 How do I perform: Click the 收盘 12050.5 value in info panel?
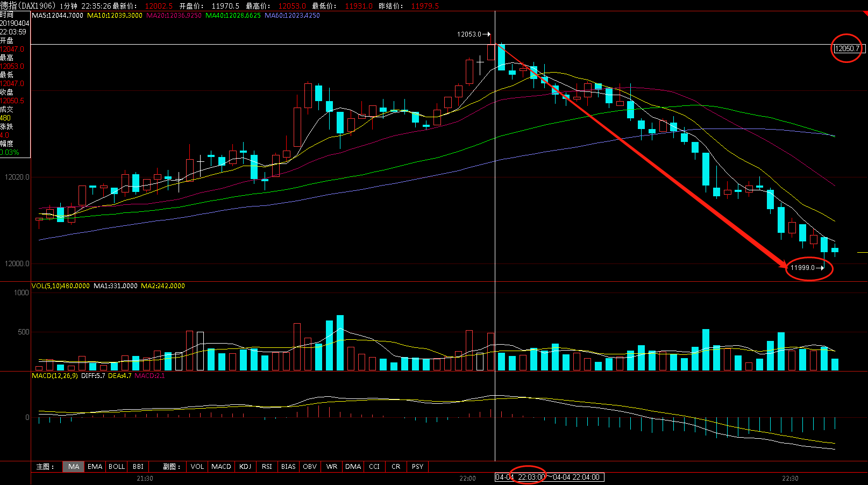pos(12,101)
